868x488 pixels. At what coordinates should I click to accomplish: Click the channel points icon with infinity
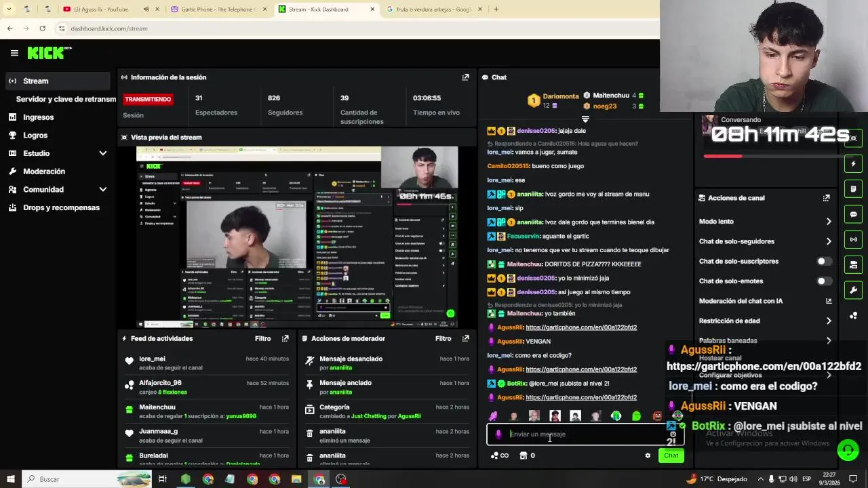pyautogui.click(x=499, y=455)
